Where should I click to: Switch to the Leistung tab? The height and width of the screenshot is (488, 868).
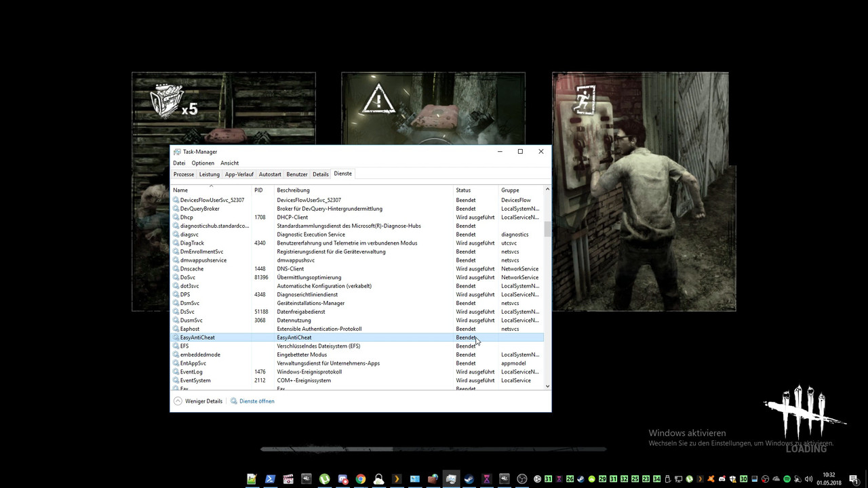[210, 174]
